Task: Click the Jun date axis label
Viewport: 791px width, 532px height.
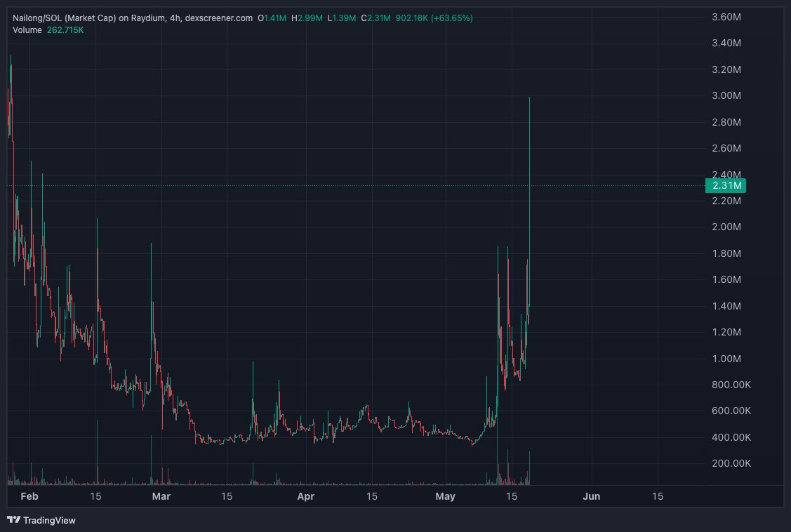Action: pos(591,496)
